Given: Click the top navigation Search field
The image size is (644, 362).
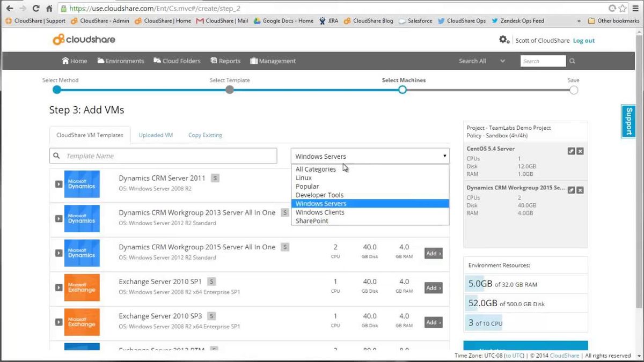Looking at the screenshot, I should [543, 61].
